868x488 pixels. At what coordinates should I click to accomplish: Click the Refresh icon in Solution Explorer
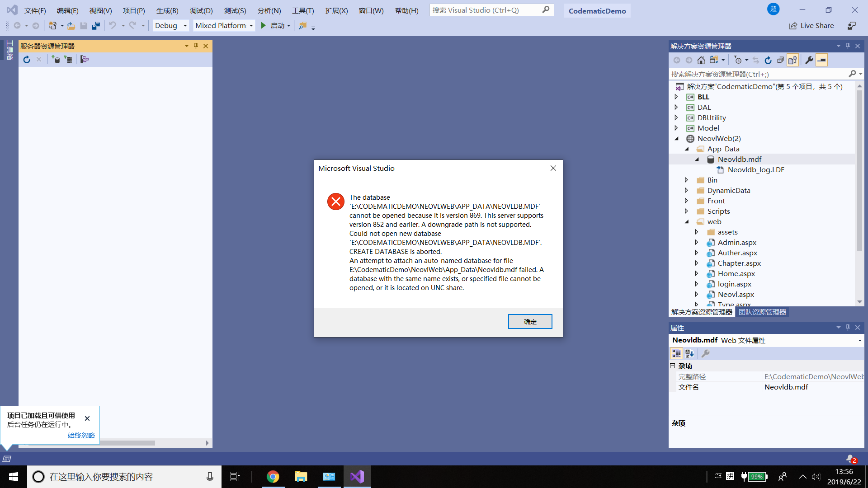(x=768, y=60)
